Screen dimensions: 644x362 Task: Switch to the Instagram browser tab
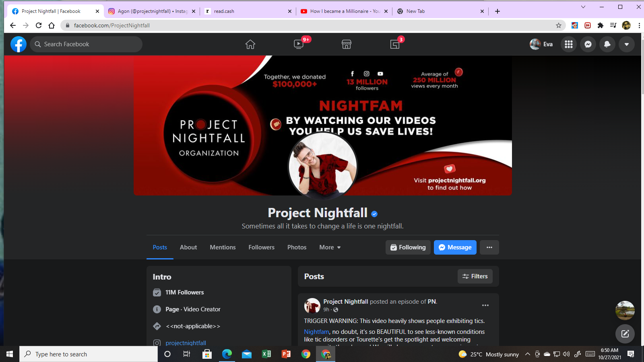pyautogui.click(x=153, y=11)
